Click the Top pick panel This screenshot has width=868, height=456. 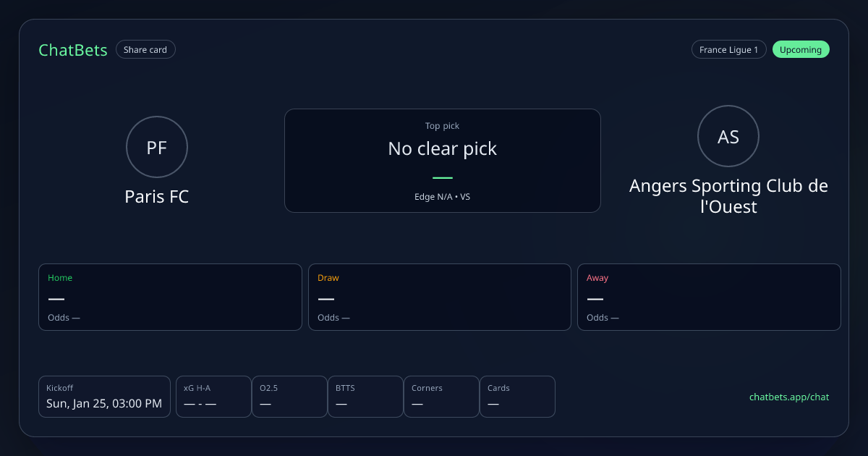(x=443, y=161)
